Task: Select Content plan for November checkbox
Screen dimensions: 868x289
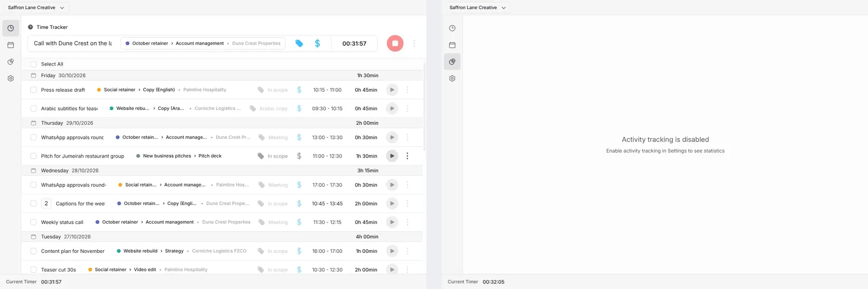Action: tap(33, 251)
